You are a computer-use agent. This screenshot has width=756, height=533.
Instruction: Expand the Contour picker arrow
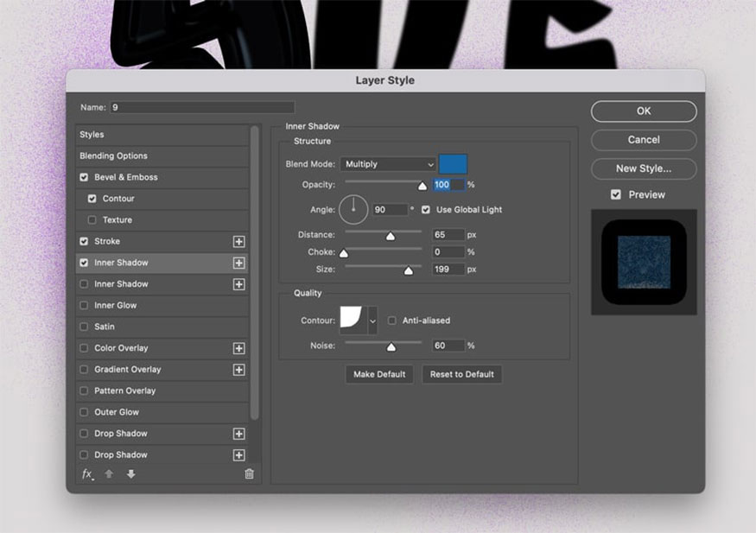click(373, 320)
